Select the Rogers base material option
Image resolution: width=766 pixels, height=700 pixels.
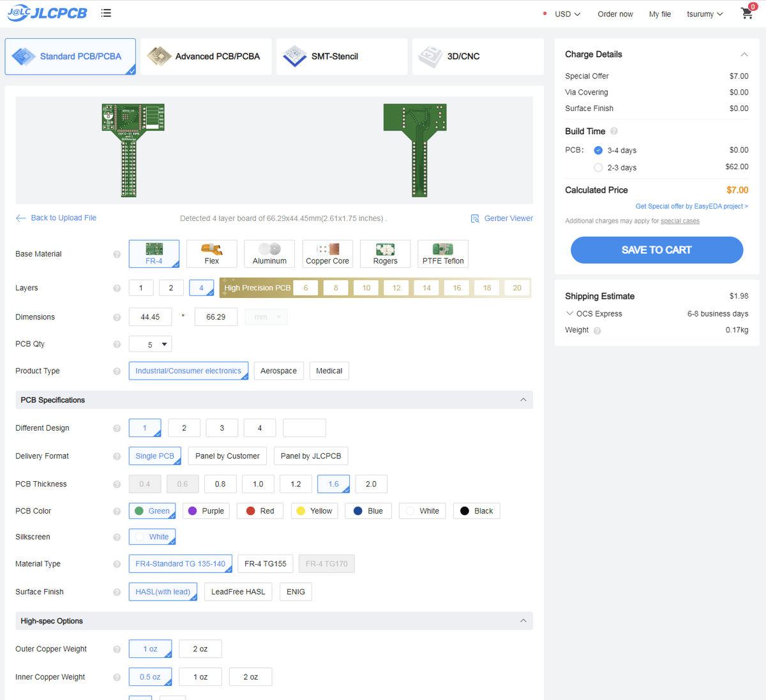[x=385, y=254]
